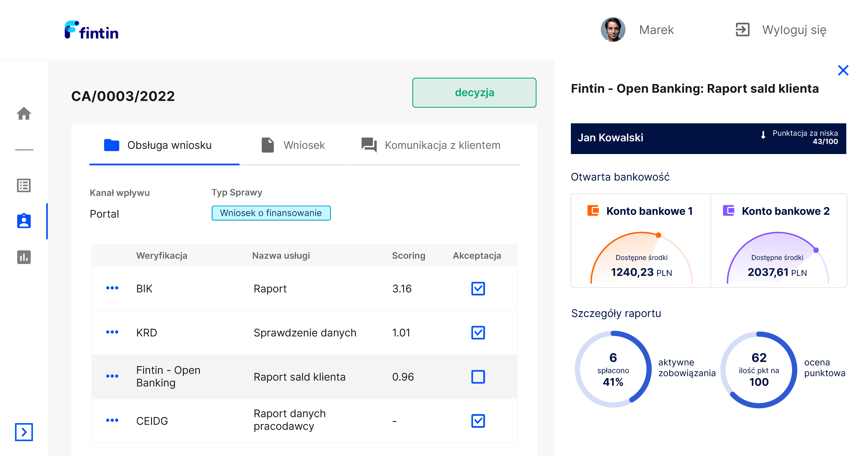The image size is (868, 456).
Task: Click the aktywne zobowiązania label
Action: point(687,368)
